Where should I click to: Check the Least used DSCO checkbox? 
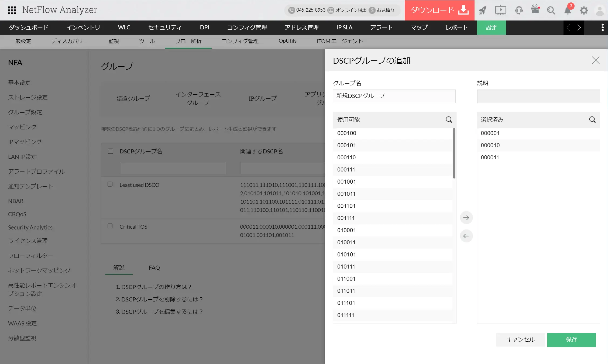[x=110, y=184]
